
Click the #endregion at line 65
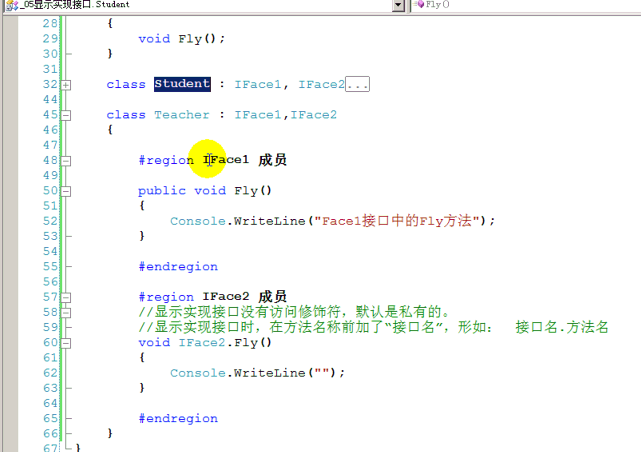pyautogui.click(x=178, y=418)
